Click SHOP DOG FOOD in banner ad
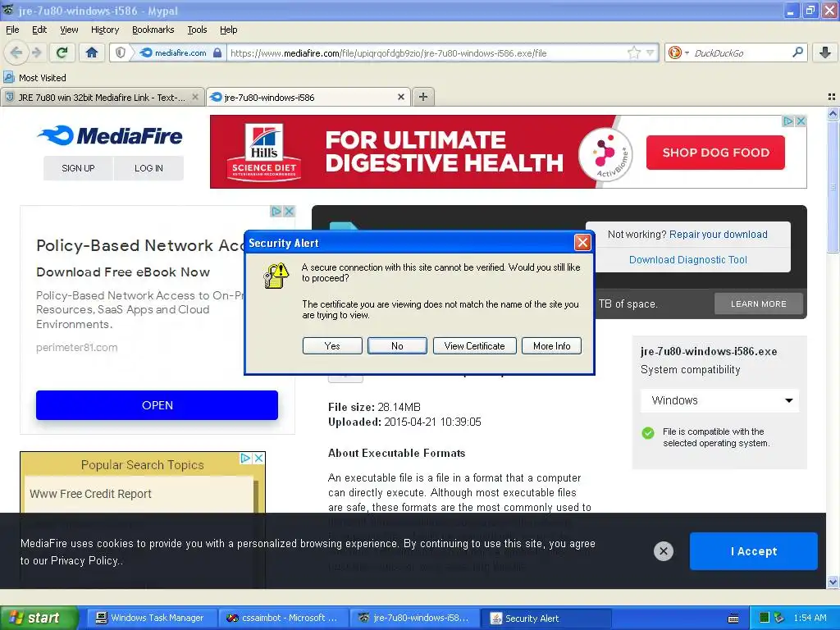Screen dimensions: 840x630 (715, 153)
